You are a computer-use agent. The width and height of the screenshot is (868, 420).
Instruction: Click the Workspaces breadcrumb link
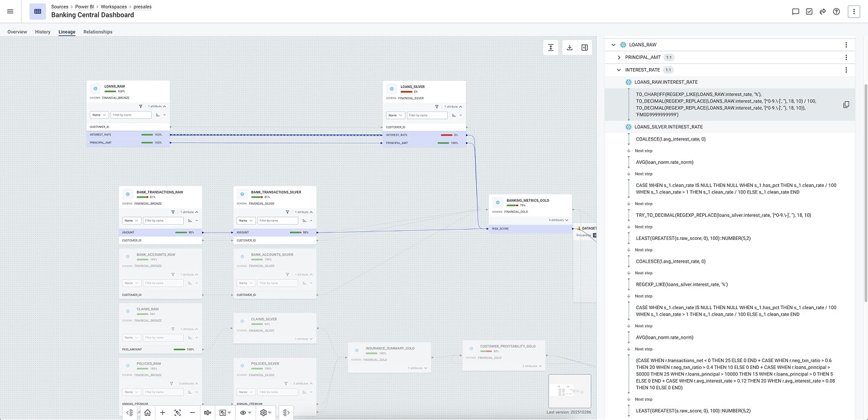tap(114, 7)
